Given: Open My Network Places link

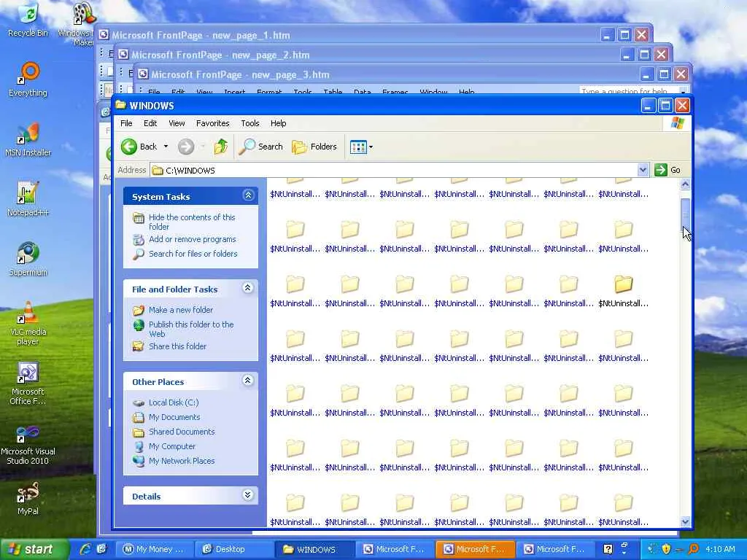Looking at the screenshot, I should pyautogui.click(x=182, y=461).
